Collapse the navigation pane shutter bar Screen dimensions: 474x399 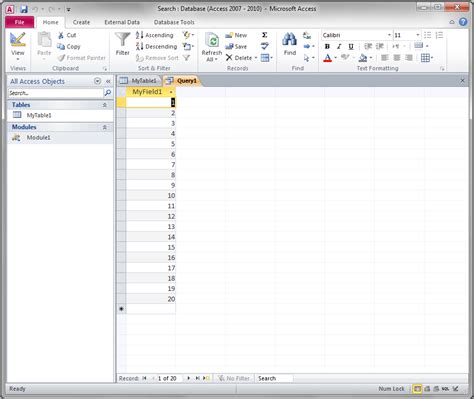pyautogui.click(x=108, y=81)
